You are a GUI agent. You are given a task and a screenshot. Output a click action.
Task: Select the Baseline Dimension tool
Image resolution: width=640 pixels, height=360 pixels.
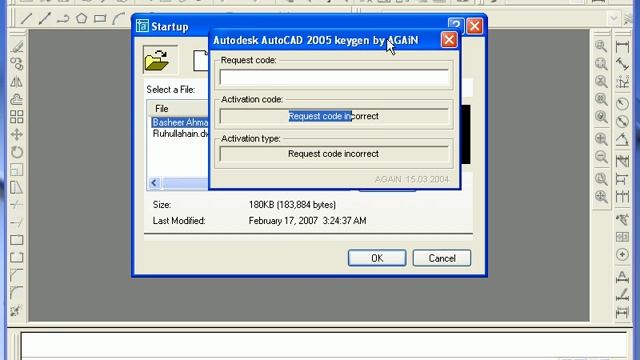(x=622, y=179)
